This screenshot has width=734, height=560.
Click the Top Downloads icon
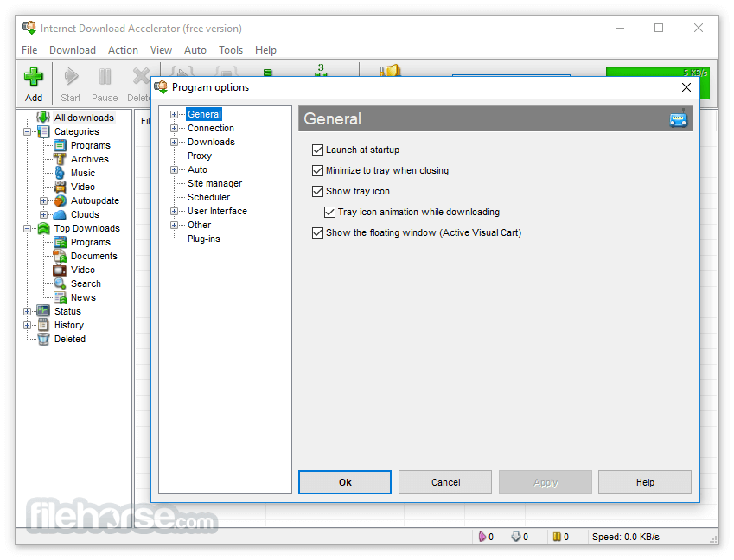(43, 228)
